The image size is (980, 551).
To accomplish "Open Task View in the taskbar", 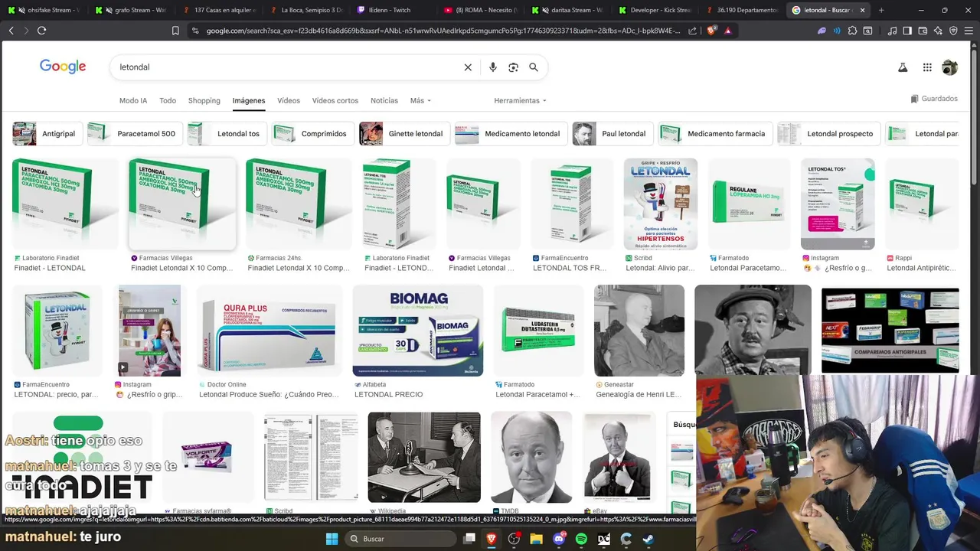I will point(469,539).
